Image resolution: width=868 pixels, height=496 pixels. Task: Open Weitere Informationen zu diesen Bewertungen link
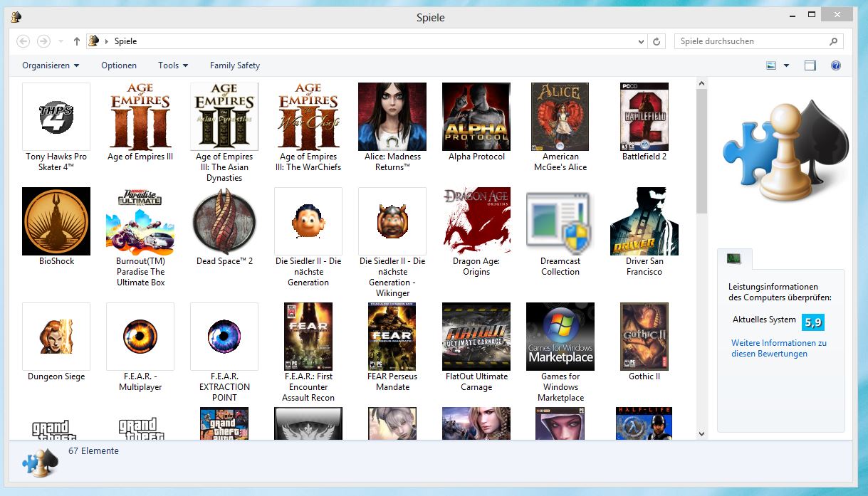779,348
